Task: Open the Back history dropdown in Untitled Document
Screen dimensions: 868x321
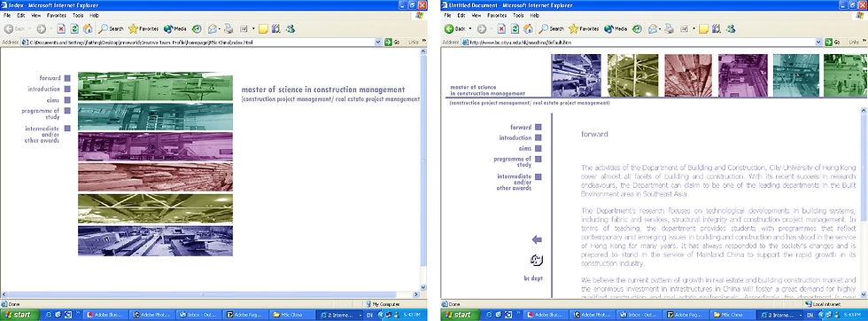Action: pyautogui.click(x=470, y=29)
